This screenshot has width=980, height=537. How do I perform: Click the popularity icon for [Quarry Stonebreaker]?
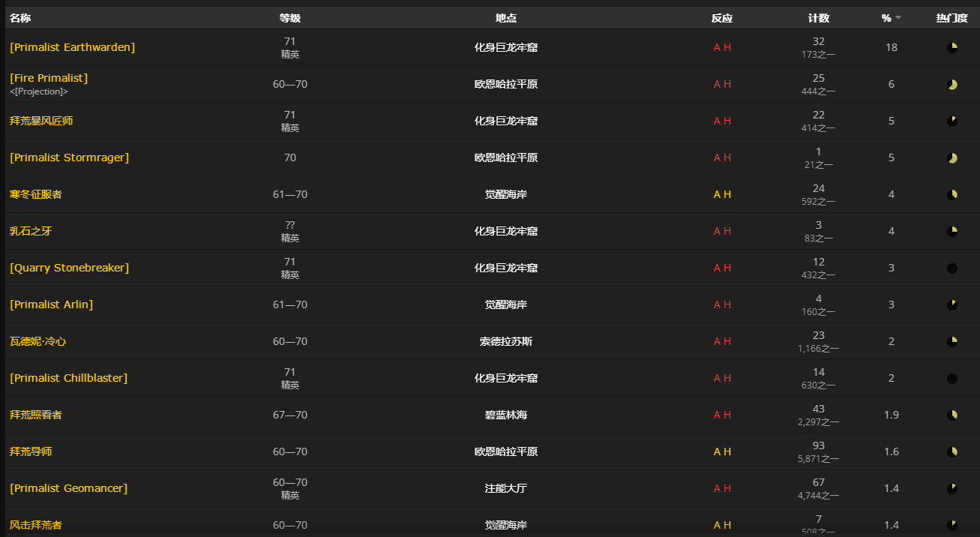953,268
